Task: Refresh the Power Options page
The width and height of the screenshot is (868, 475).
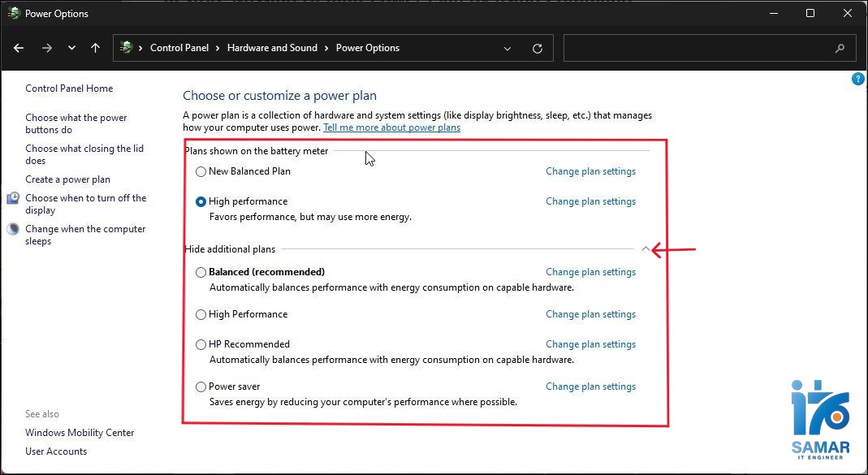Action: (x=537, y=49)
